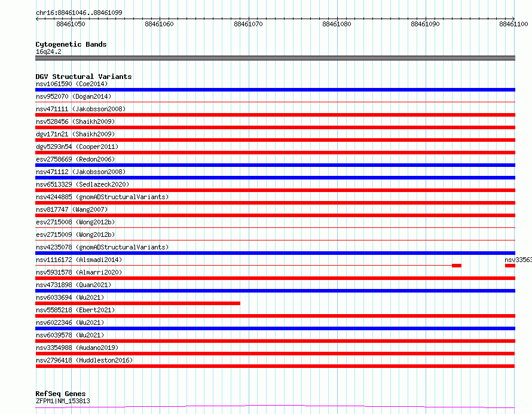Click ruler position 88461050

71,24
